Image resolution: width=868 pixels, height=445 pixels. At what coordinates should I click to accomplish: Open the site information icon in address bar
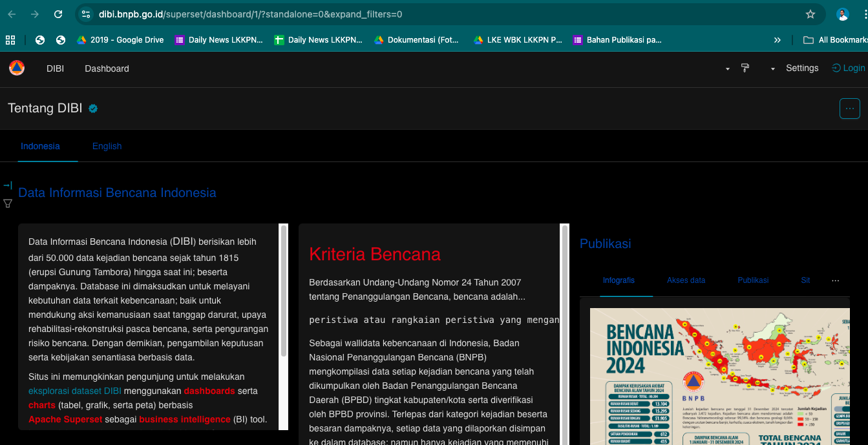tap(86, 14)
